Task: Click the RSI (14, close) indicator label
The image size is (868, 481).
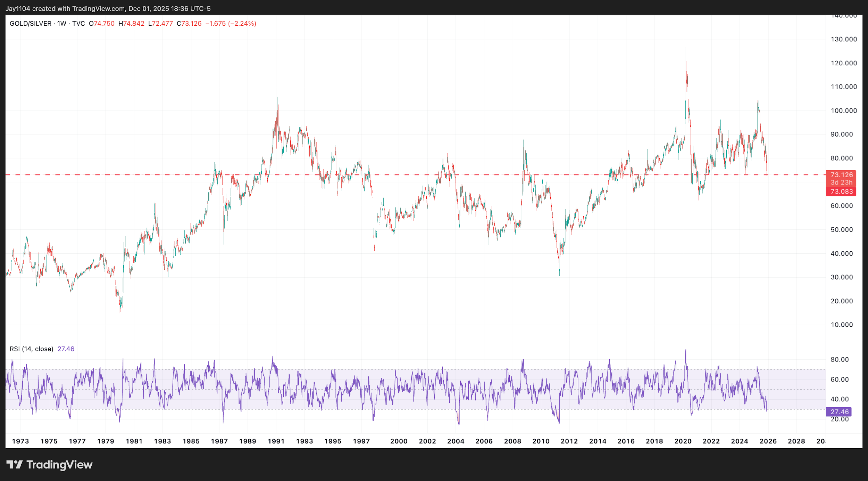Action: point(32,349)
